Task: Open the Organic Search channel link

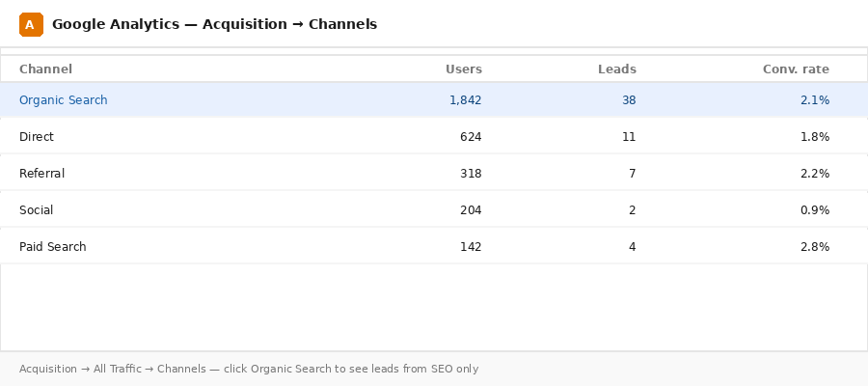Action: pos(63,100)
